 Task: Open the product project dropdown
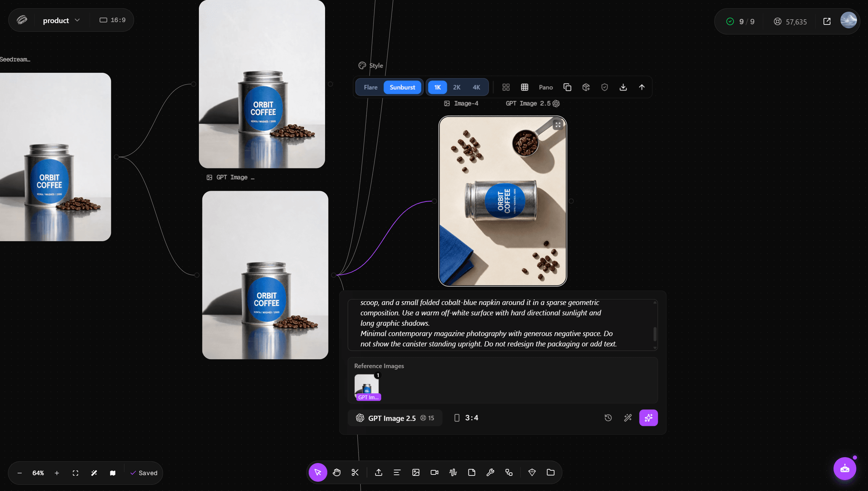pyautogui.click(x=61, y=20)
